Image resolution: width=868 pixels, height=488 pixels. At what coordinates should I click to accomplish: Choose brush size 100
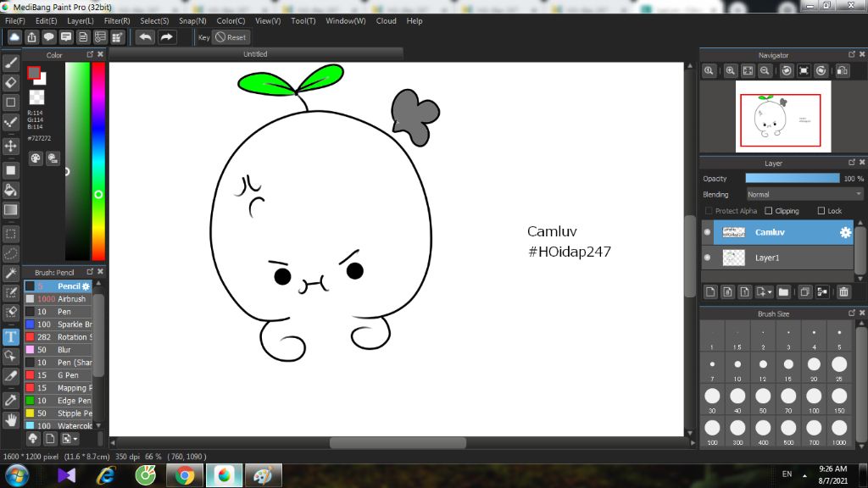point(814,399)
